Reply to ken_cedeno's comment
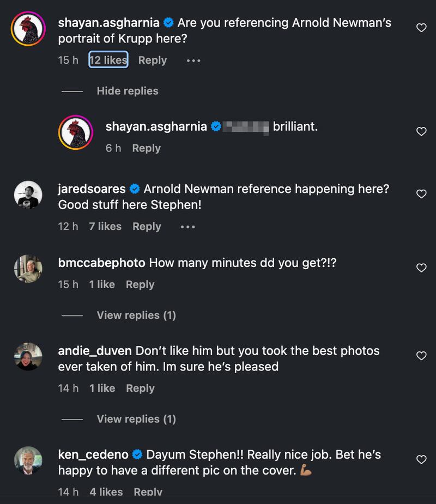The height and width of the screenshot is (504, 436). pos(148,491)
